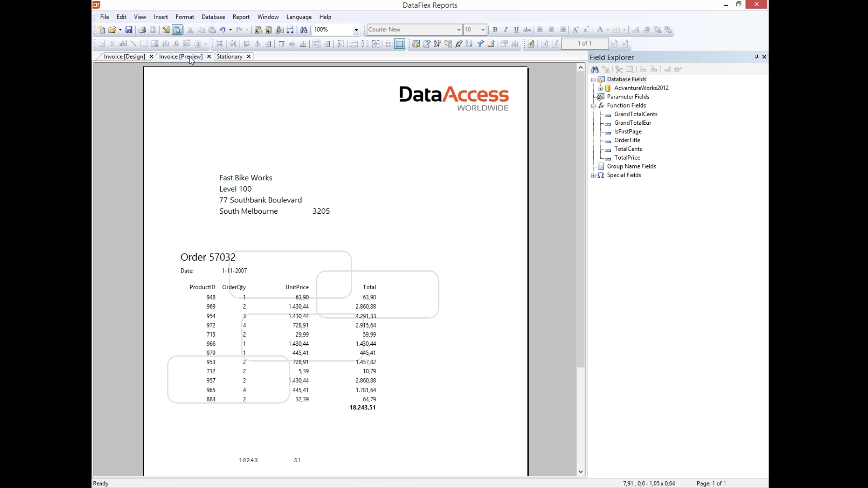The height and width of the screenshot is (488, 868).
Task: Click the New report icon
Action: pyautogui.click(x=102, y=30)
